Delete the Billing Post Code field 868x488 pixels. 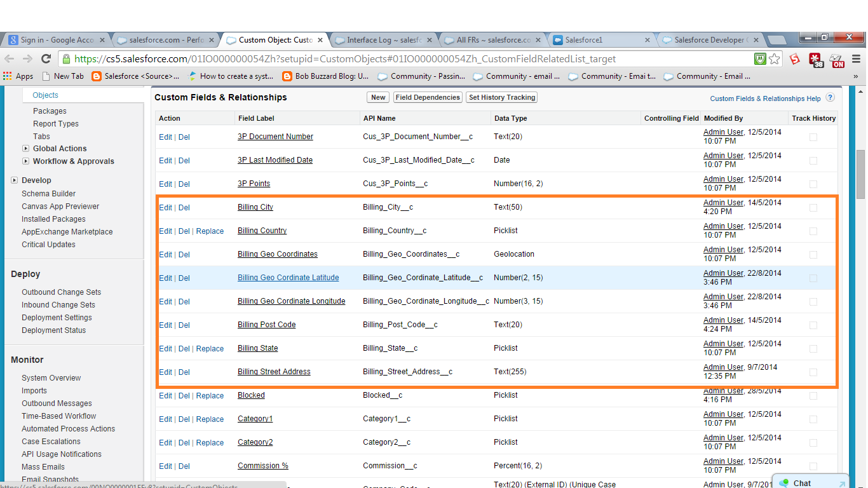tap(184, 325)
